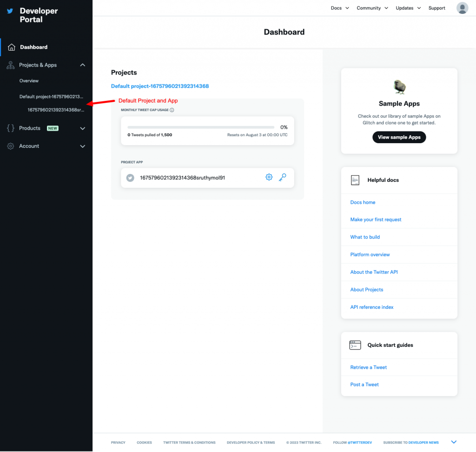Screen dimensions: 476x452
Task: Select the Dashboard home icon in sidebar
Action: (10, 47)
